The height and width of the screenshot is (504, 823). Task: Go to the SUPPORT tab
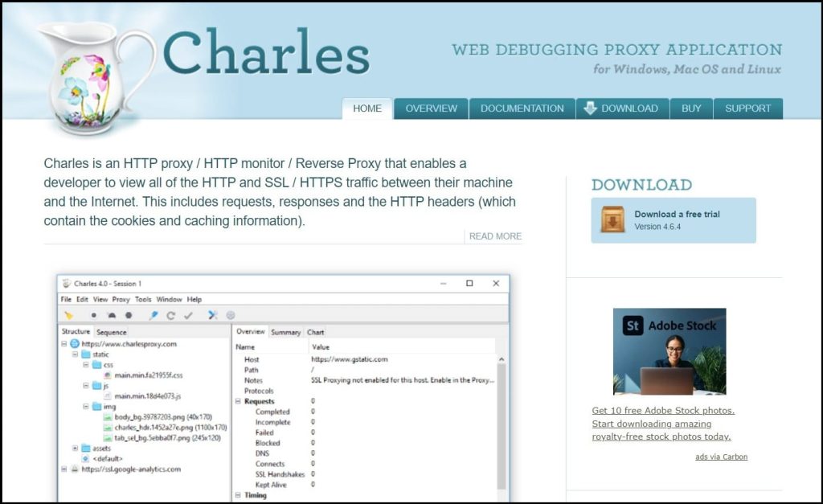tap(748, 109)
